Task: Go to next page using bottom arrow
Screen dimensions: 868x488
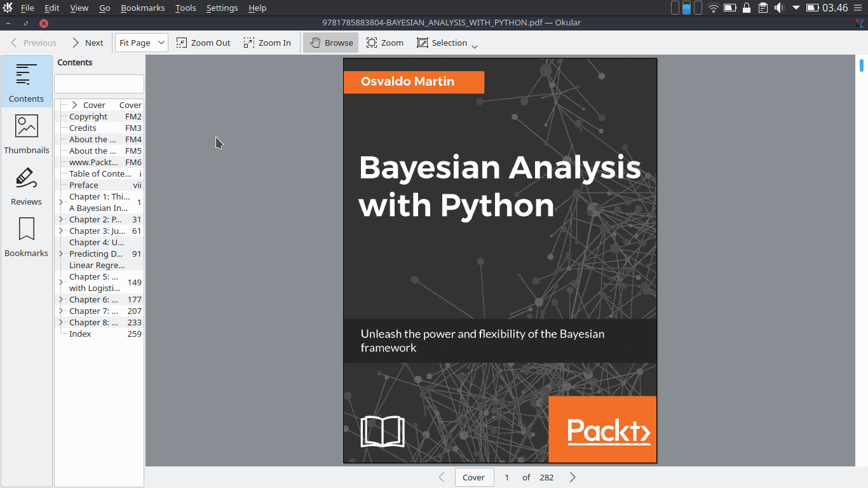Action: coord(573,477)
